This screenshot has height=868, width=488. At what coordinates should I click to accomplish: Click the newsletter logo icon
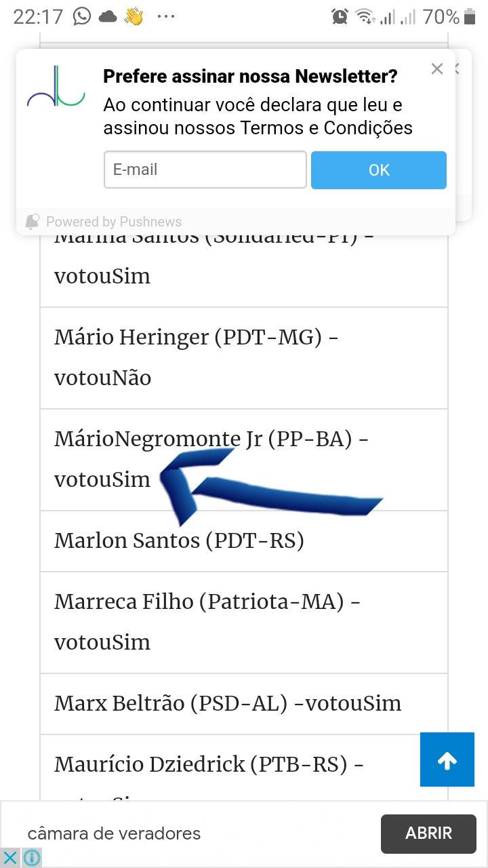[56, 88]
